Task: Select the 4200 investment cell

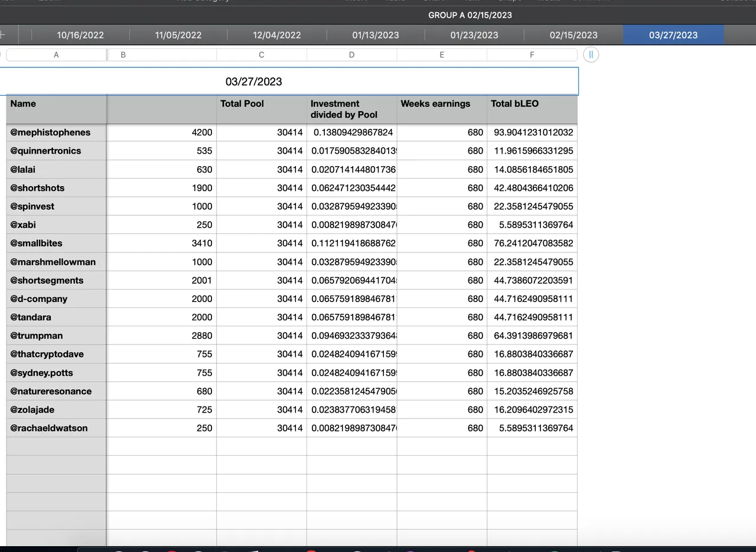Action: coord(161,132)
